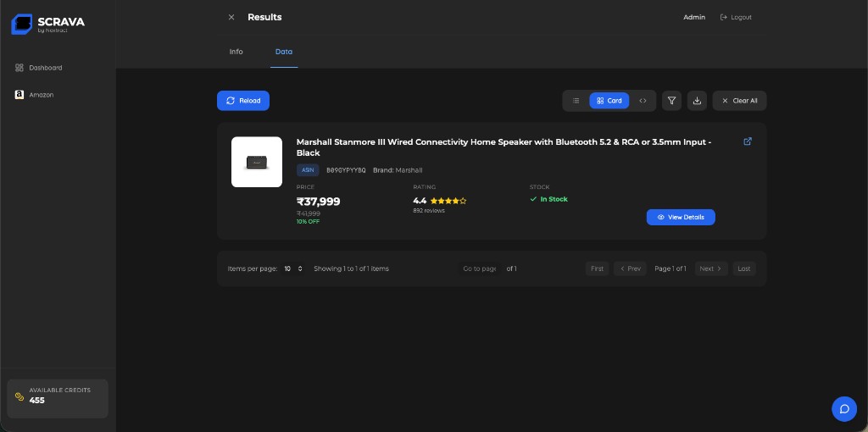Click the Clear All button
868x432 pixels.
click(x=739, y=101)
